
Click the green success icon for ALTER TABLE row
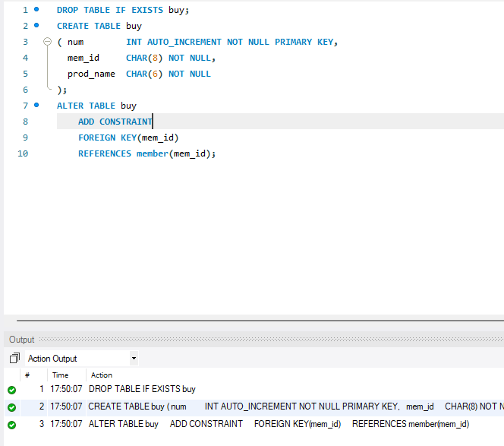point(12,425)
